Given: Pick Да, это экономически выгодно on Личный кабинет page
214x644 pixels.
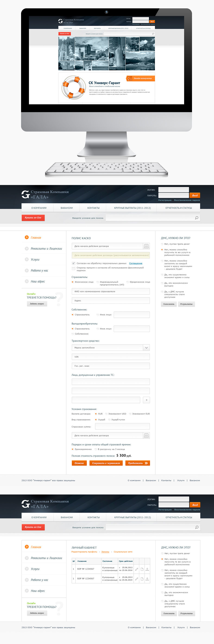Looking at the screenshot, I should point(162,593).
